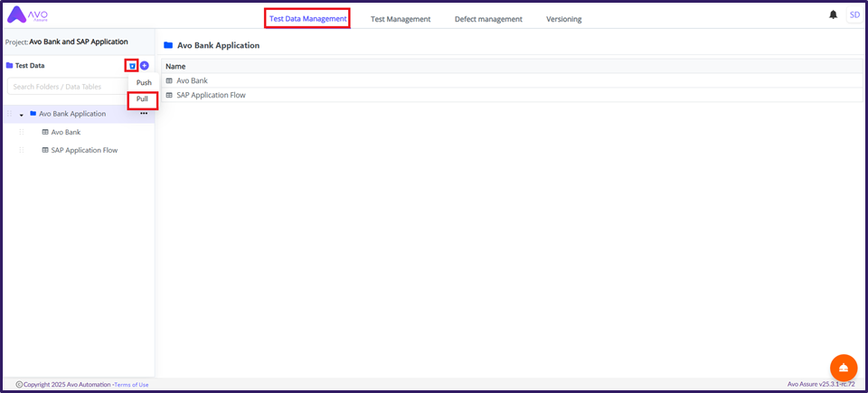Select Push from the dropdown menu
This screenshot has width=868, height=393.
[x=144, y=82]
